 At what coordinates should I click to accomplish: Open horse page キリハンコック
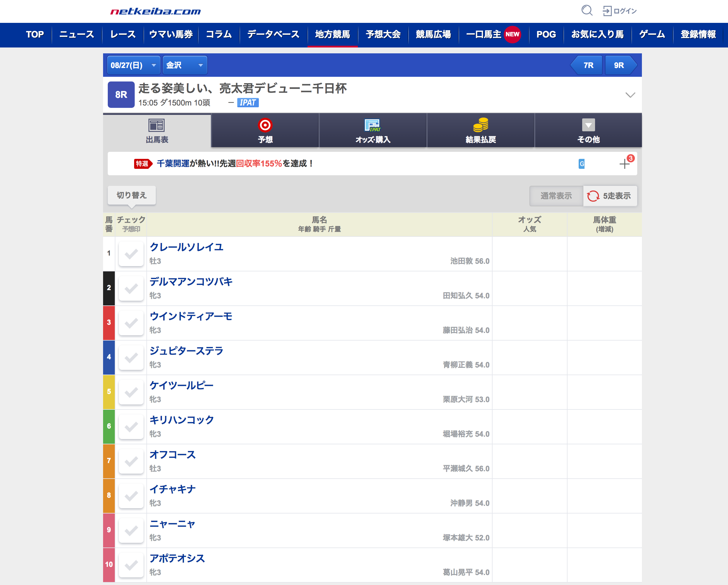[x=182, y=420]
